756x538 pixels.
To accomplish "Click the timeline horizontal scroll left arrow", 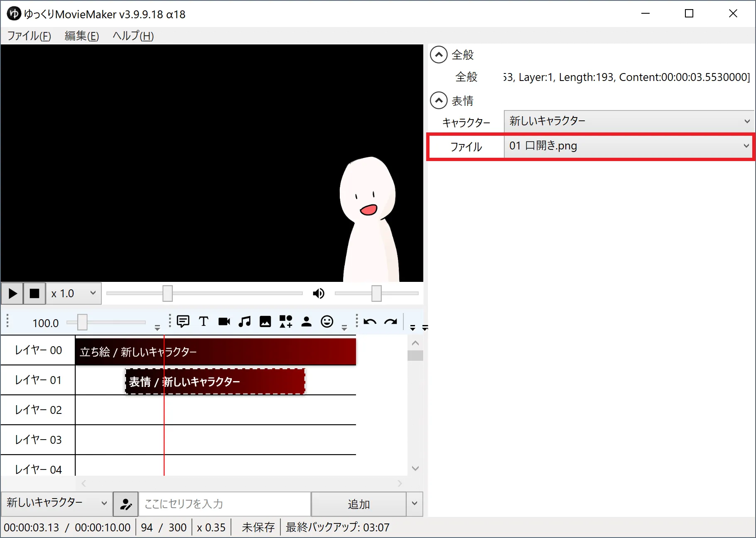I will click(x=83, y=483).
